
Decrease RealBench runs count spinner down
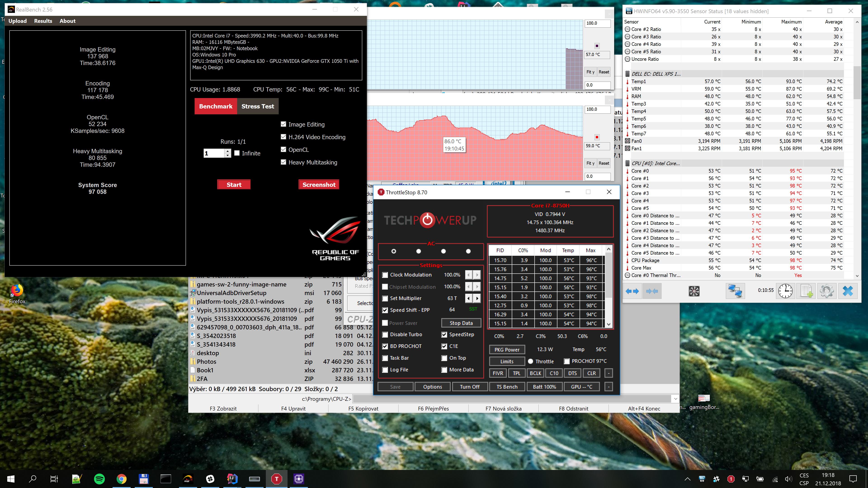(228, 155)
